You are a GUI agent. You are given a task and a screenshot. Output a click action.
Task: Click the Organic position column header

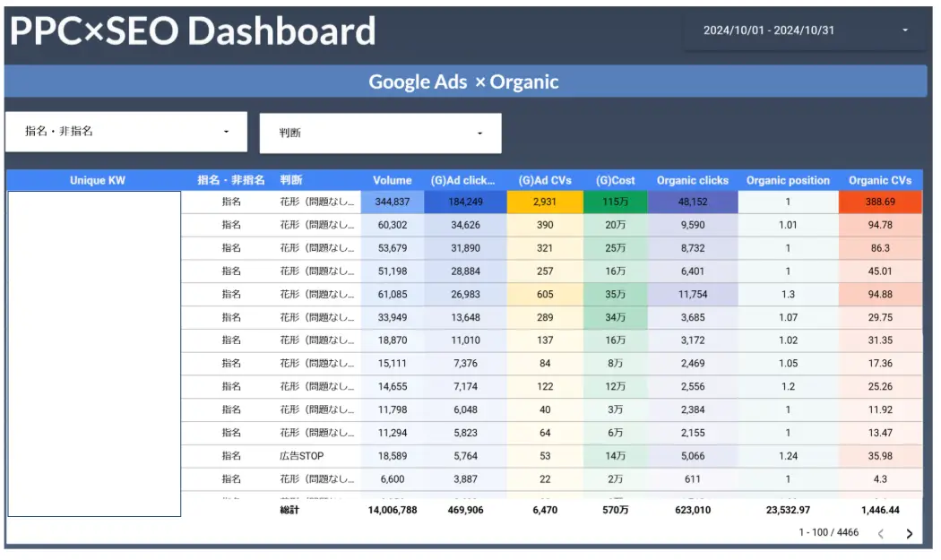coord(788,180)
